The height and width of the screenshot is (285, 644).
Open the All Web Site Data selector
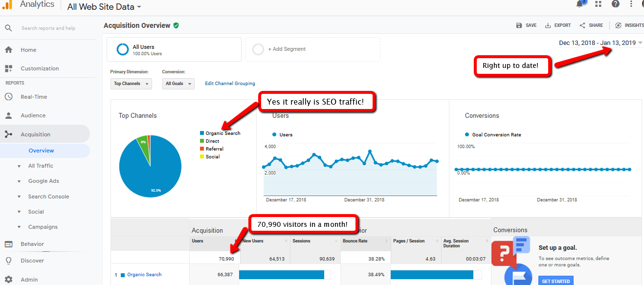point(104,6)
